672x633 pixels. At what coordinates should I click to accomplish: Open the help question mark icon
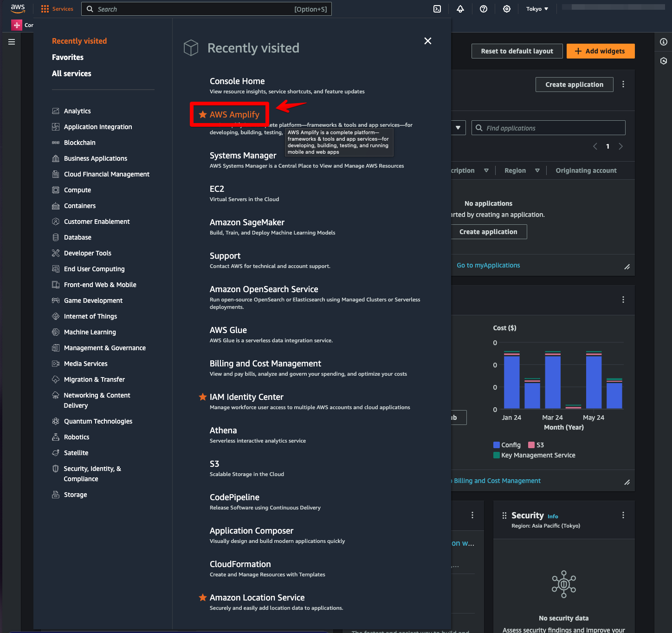[483, 9]
